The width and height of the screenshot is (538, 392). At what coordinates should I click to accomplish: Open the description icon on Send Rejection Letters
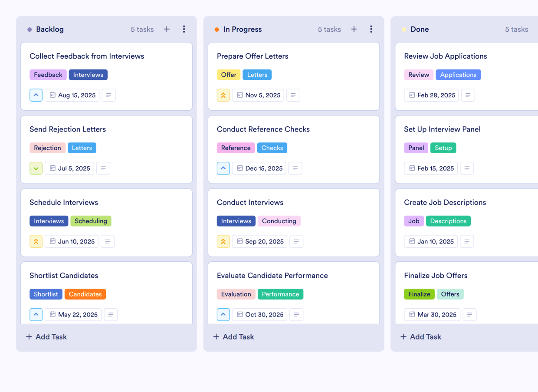[x=103, y=168]
